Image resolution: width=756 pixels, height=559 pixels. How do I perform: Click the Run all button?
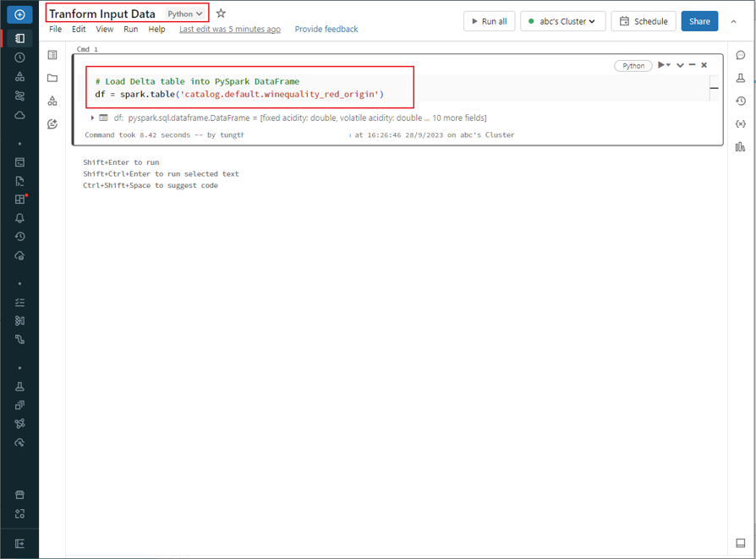coord(489,21)
